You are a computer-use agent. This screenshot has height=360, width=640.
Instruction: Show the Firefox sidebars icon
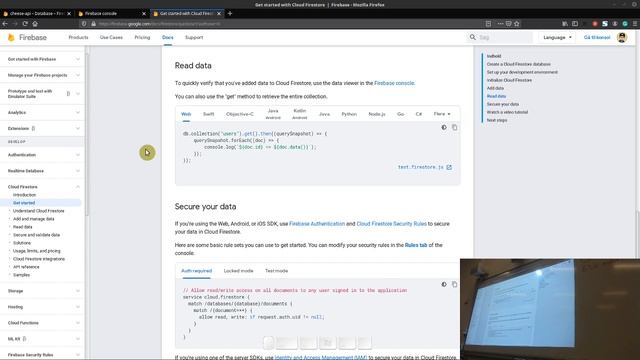click(x=575, y=24)
